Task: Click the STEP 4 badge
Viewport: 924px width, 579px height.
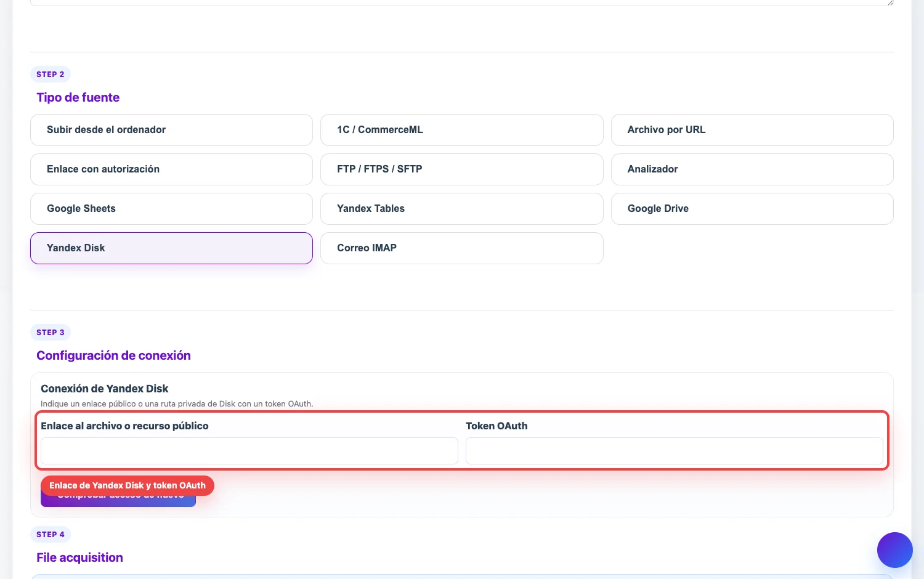Action: (51, 535)
